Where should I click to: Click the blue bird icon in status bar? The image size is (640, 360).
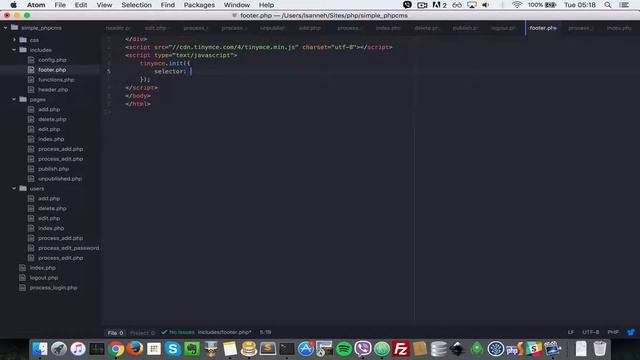(x=631, y=332)
